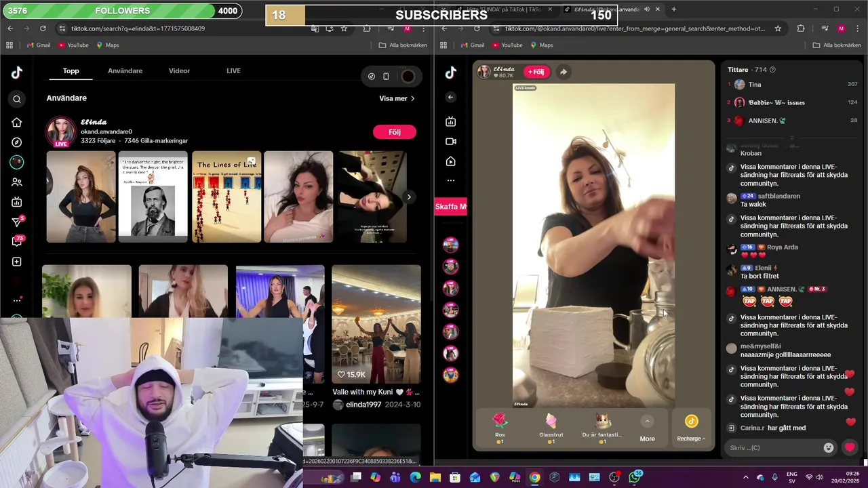Mute the Elinda tab audio speaker icon
Image resolution: width=868 pixels, height=488 pixels.
(646, 9)
